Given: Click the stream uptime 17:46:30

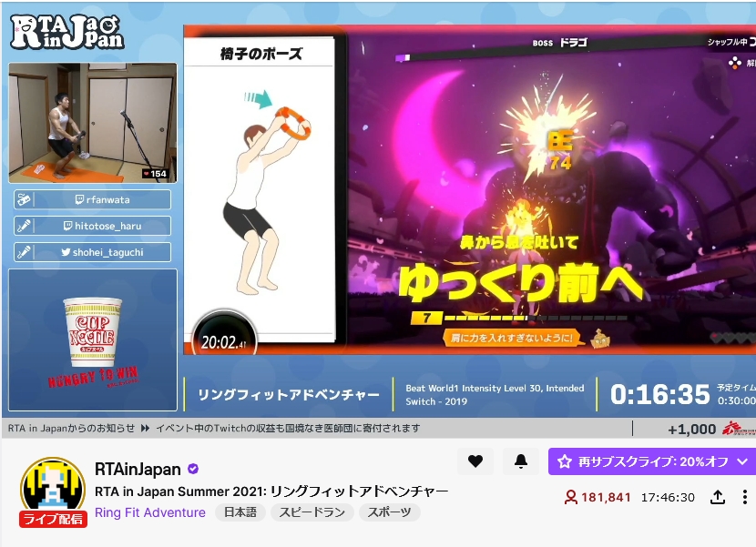Looking at the screenshot, I should click(x=668, y=497).
